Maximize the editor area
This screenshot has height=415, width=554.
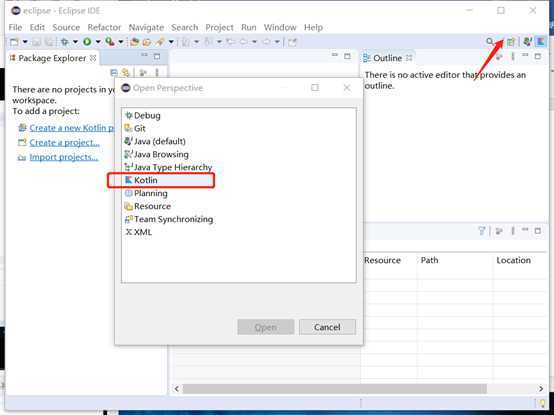[x=347, y=56]
